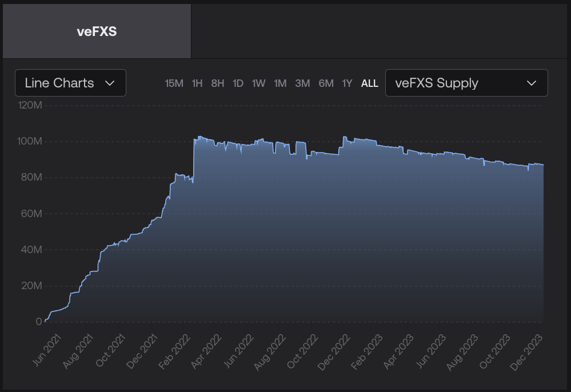This screenshot has width=571, height=392.
Task: Select the ALL time range
Action: (369, 83)
